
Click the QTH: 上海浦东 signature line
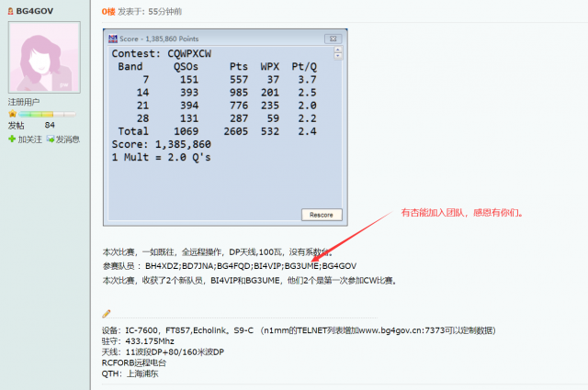click(x=130, y=373)
